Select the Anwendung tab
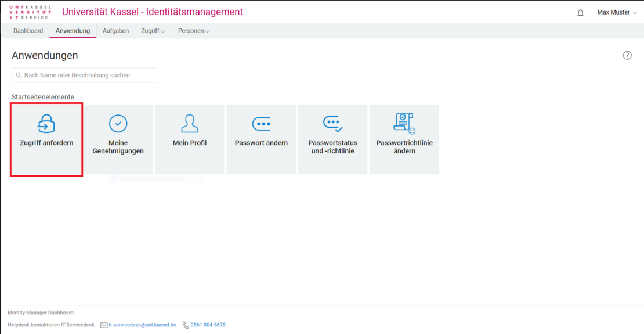The height and width of the screenshot is (334, 644). click(x=73, y=31)
